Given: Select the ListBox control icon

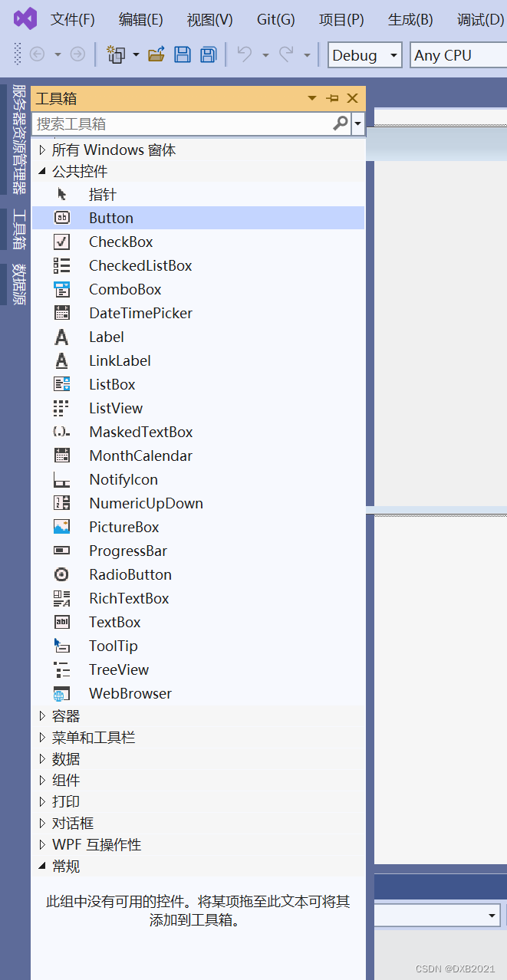Looking at the screenshot, I should click(62, 384).
